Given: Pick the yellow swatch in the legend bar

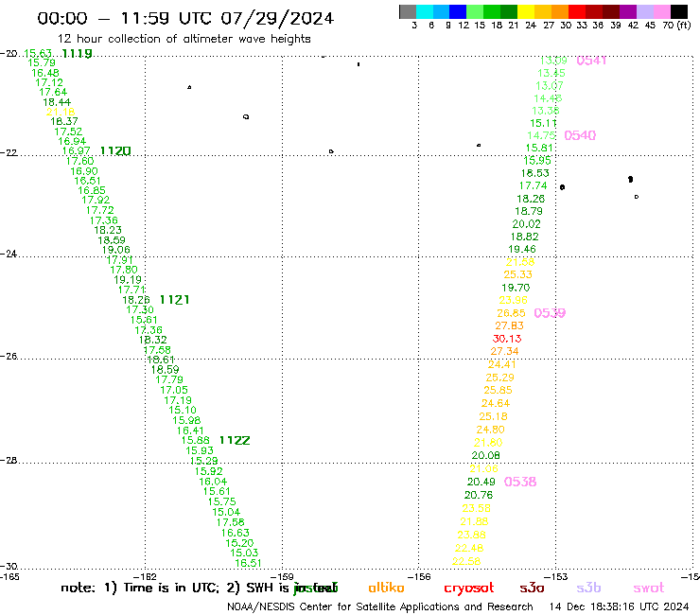Looking at the screenshot, I should click(x=526, y=11).
